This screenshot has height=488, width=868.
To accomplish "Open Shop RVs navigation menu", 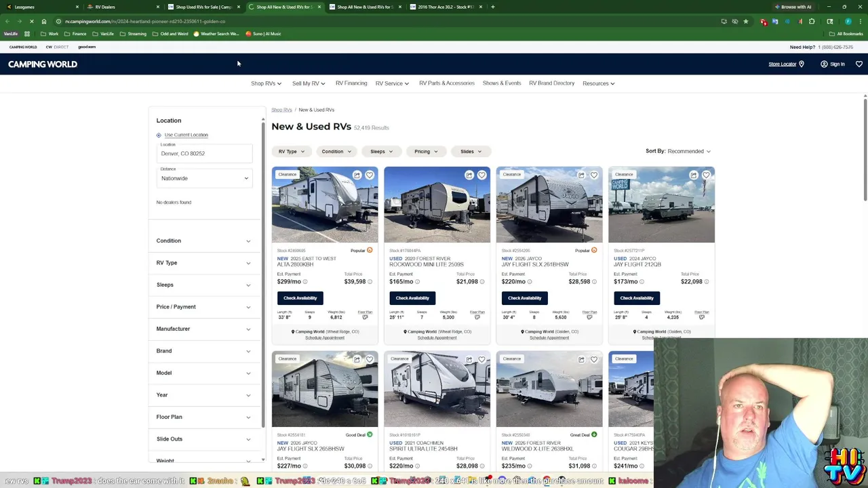I will pos(266,83).
